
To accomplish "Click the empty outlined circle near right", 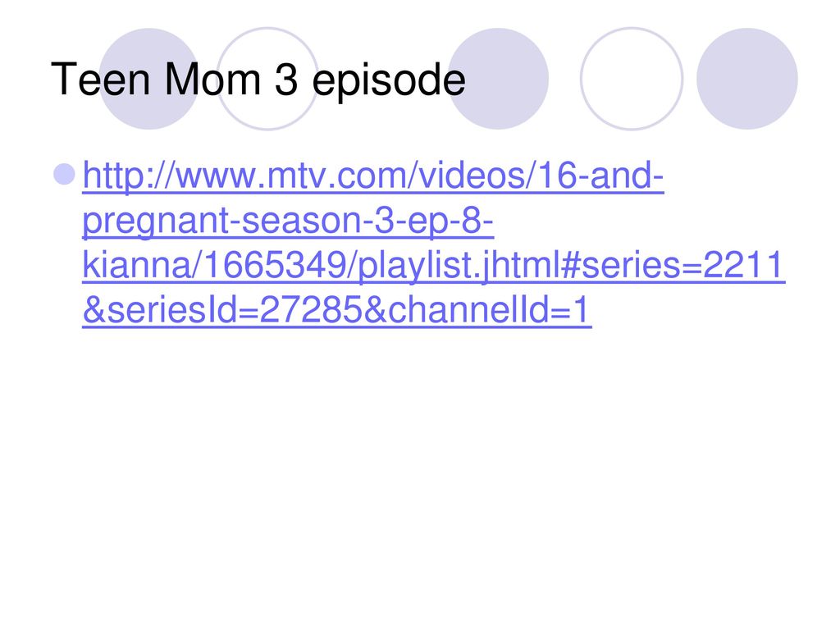I will coord(632,79).
